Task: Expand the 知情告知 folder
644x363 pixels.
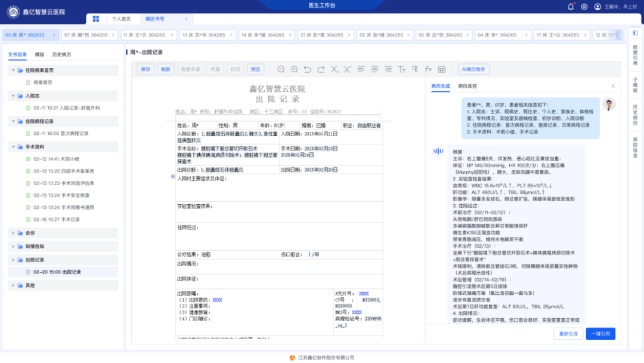Action: pyautogui.click(x=13, y=247)
